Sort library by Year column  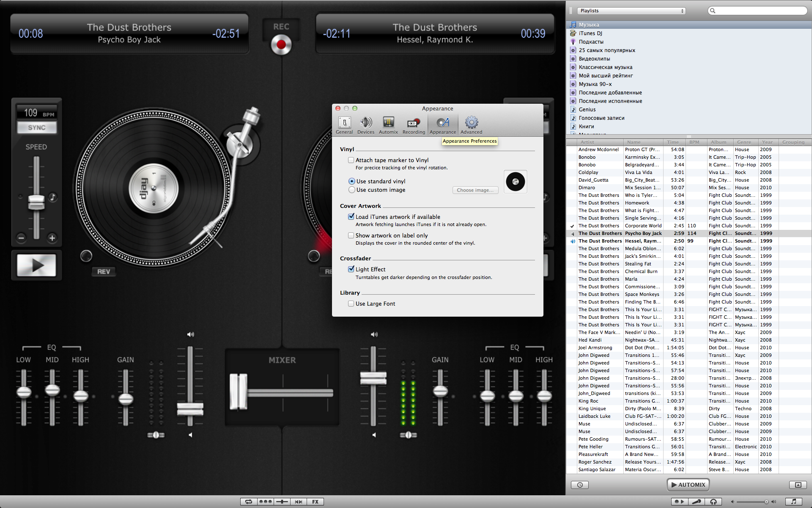768,142
